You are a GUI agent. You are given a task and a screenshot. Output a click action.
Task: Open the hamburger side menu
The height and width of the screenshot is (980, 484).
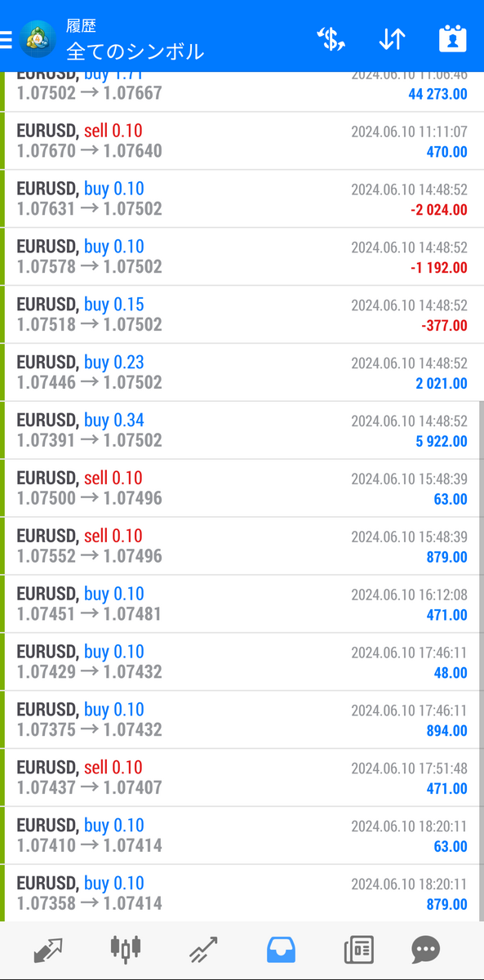(x=6, y=38)
